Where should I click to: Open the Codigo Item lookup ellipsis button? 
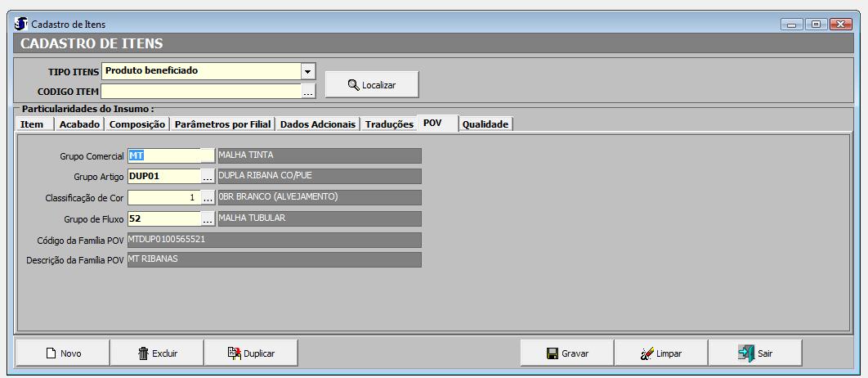[308, 92]
